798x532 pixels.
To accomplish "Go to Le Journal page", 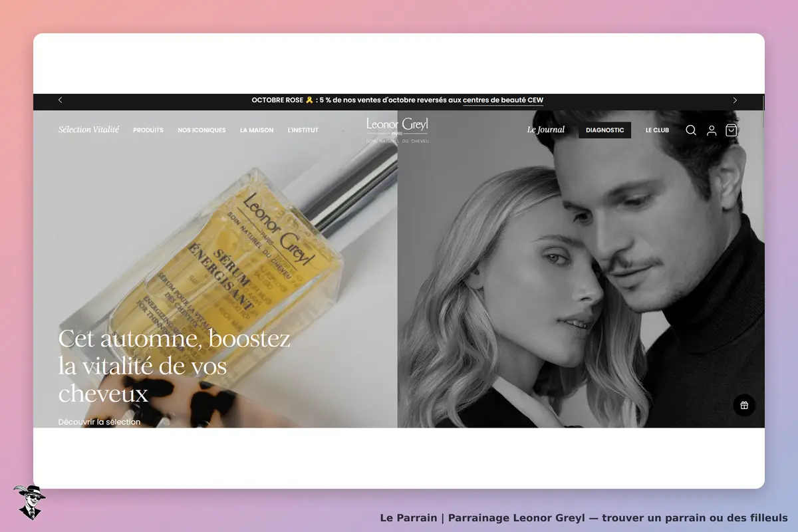I will (x=546, y=130).
